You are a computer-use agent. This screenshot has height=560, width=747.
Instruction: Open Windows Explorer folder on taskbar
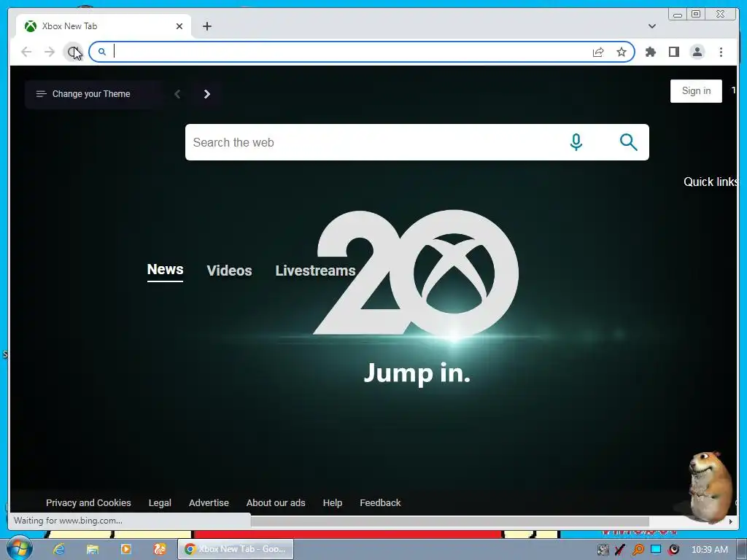[x=93, y=549]
